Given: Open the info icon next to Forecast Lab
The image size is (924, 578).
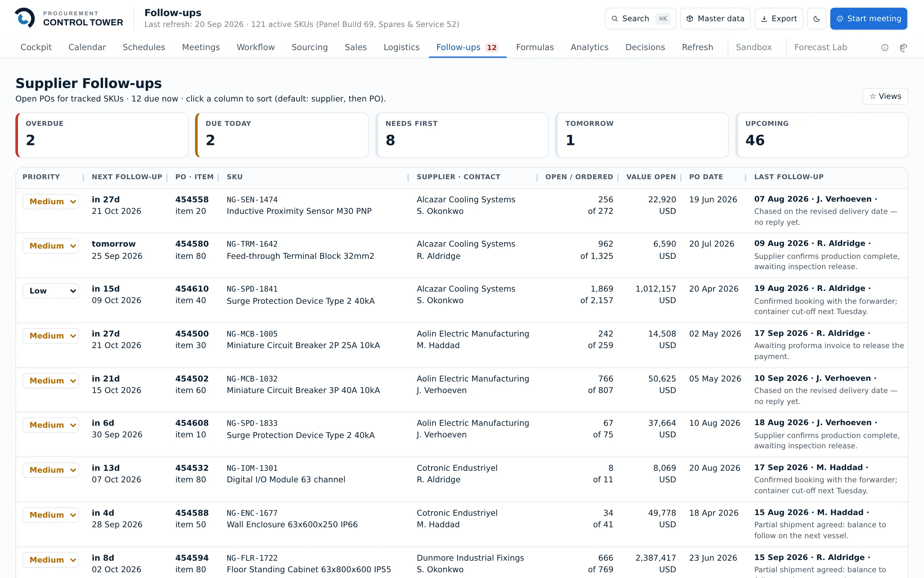Looking at the screenshot, I should coord(885,48).
